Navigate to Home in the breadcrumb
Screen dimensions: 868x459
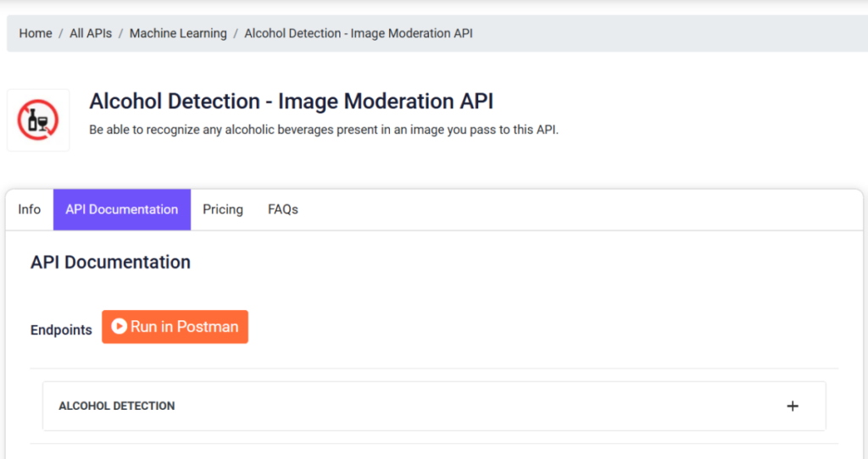(x=36, y=33)
